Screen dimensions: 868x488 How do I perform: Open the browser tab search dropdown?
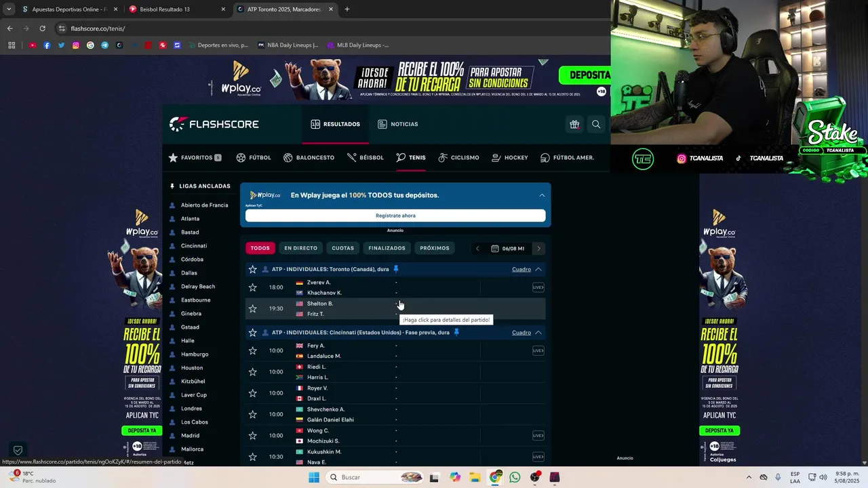9,9
